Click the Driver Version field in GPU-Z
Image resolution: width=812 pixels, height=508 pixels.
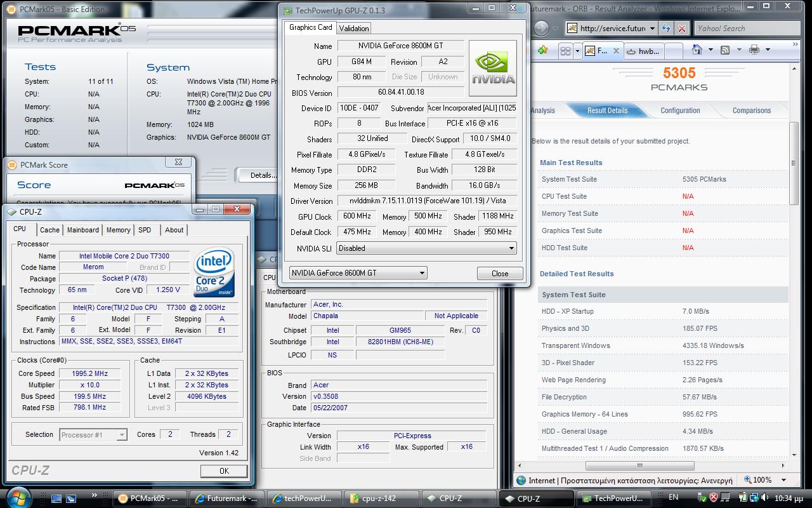pyautogui.click(x=427, y=201)
